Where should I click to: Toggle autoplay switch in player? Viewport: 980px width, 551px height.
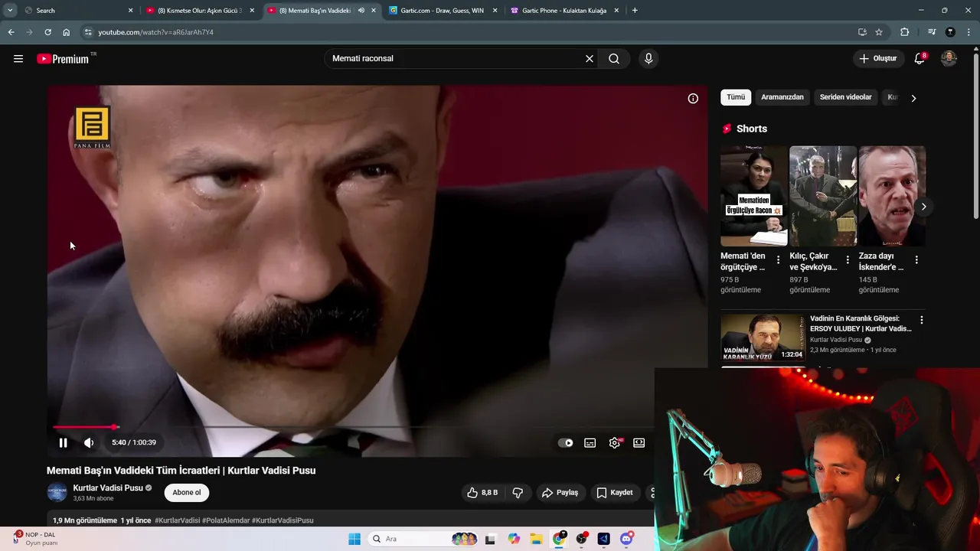tap(566, 442)
